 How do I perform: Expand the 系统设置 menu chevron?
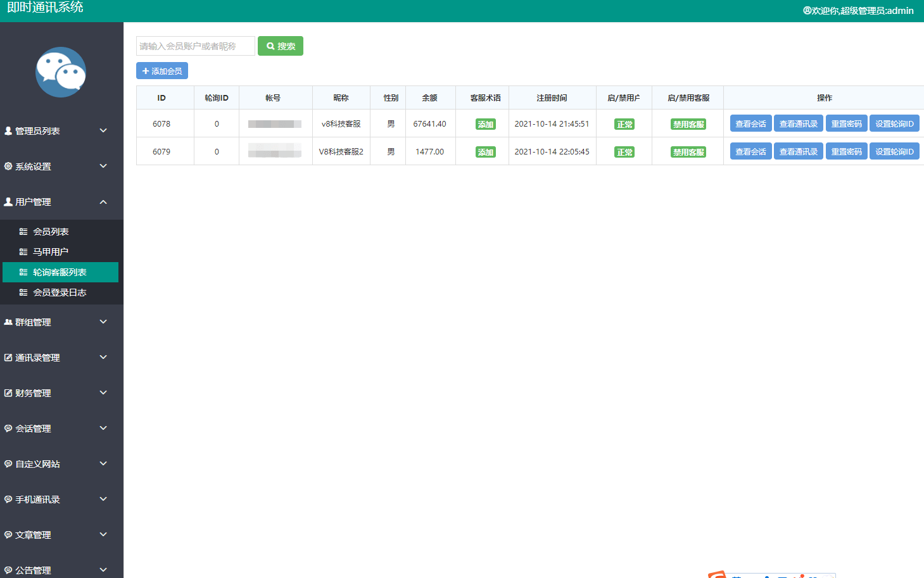coord(103,166)
